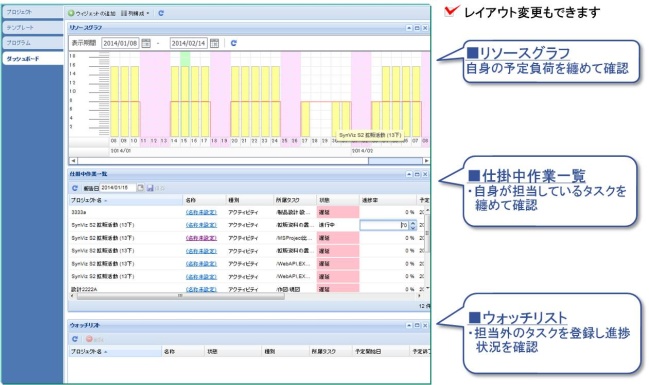649x385 pixels.
Task: Click the save disk icon in work list
Action: tap(150, 188)
